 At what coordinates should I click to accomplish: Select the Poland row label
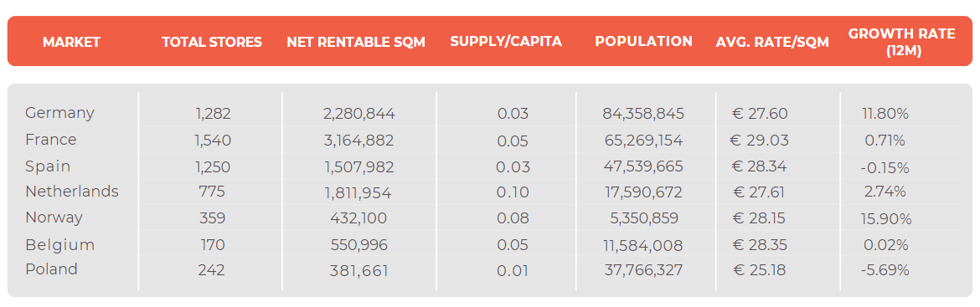[51, 269]
